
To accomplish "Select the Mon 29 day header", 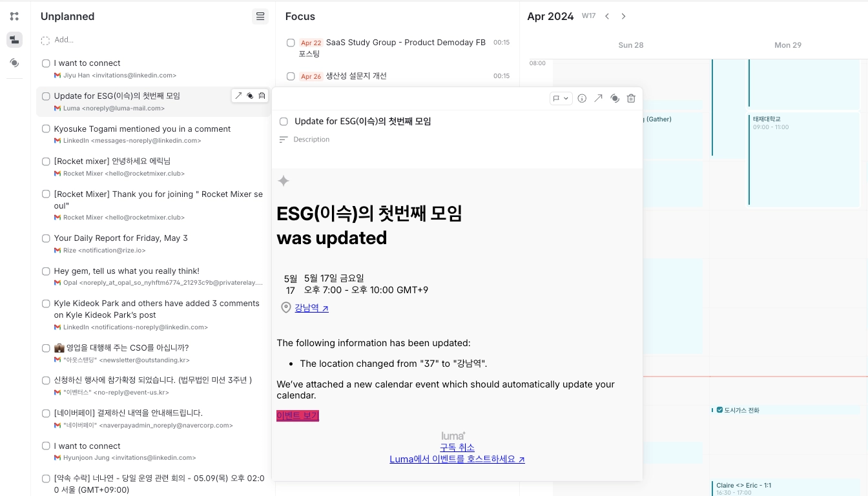I will pos(787,45).
